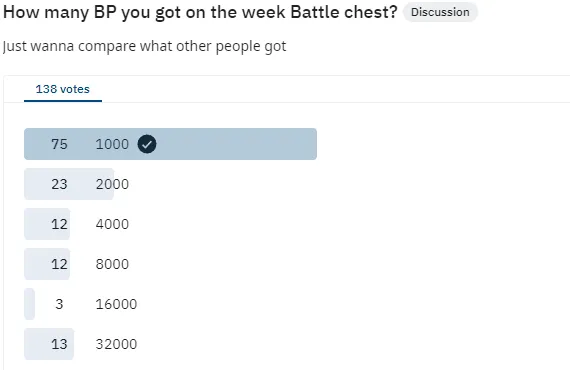The height and width of the screenshot is (370, 570).
Task: Click the vote count 23
Action: 59,184
